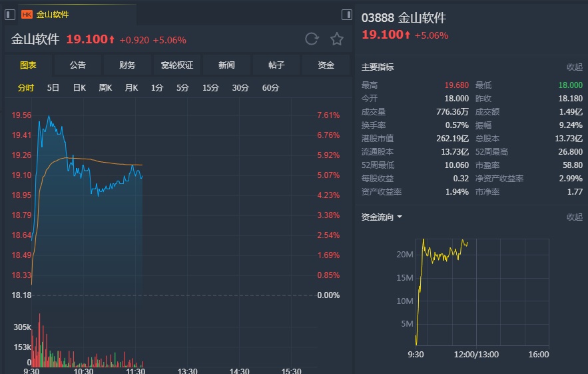Viewport: 588px width, 374px height.
Task: Click the right panel layout icon
Action: tap(346, 14)
